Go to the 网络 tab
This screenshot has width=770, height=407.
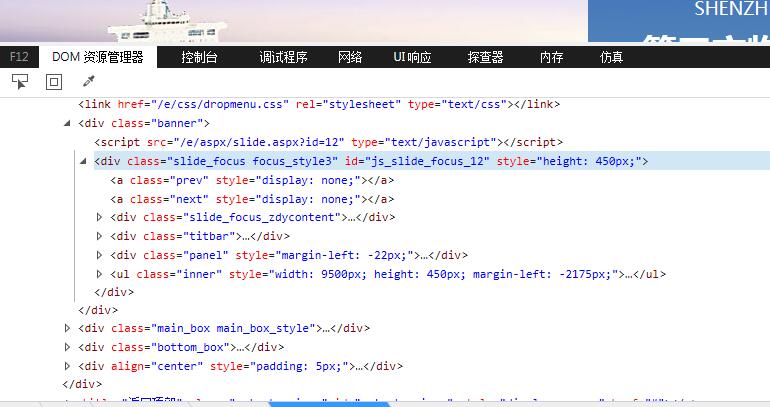[350, 57]
